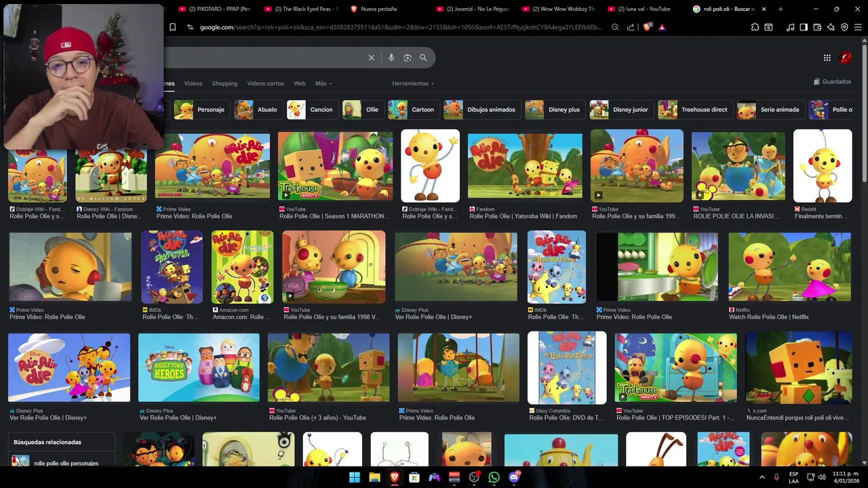Open x.com NuncaEntendi image result
The image size is (868, 488).
point(798,367)
